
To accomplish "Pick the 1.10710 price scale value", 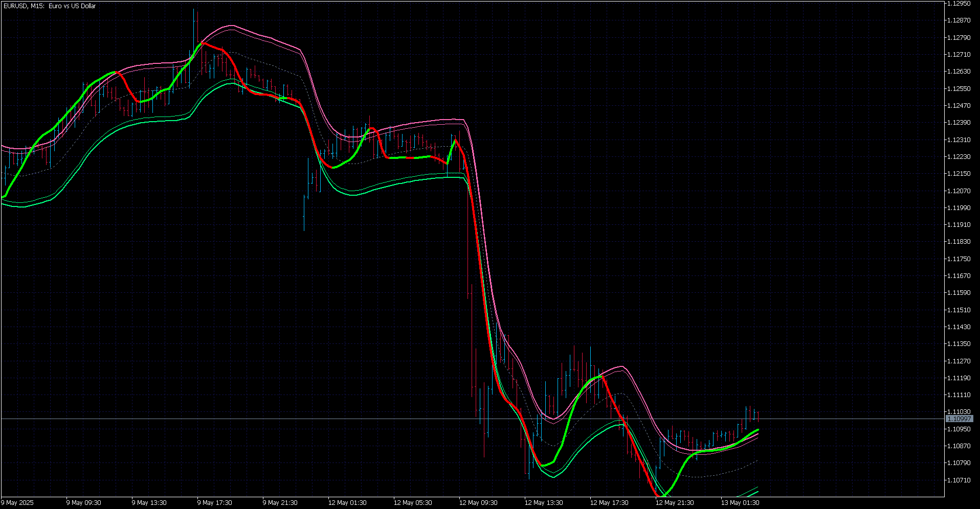I will click(x=959, y=480).
